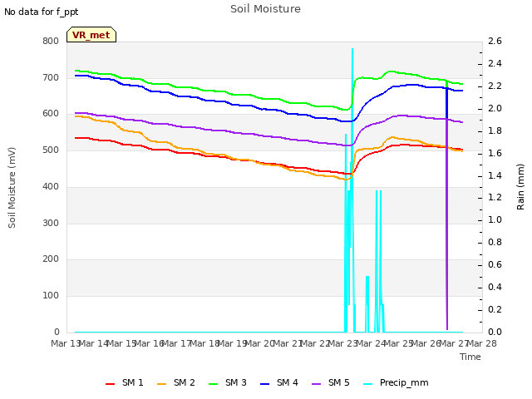The image size is (532, 399).
Task: Click the red SM 1 legend swatch
Action: tap(110, 384)
